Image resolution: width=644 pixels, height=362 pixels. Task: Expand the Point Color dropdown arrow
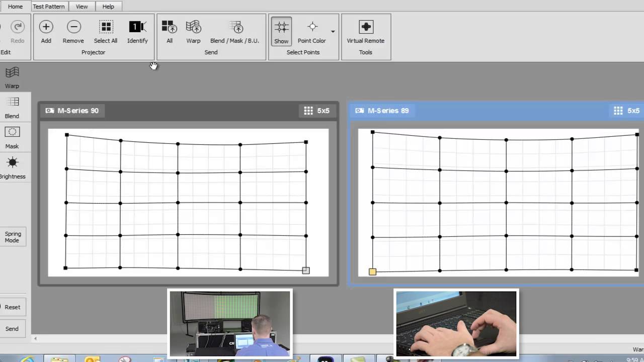coord(333,32)
